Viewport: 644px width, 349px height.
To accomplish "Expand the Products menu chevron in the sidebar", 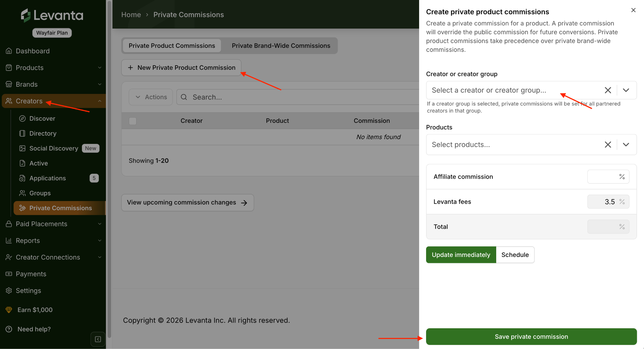I will pyautogui.click(x=100, y=68).
